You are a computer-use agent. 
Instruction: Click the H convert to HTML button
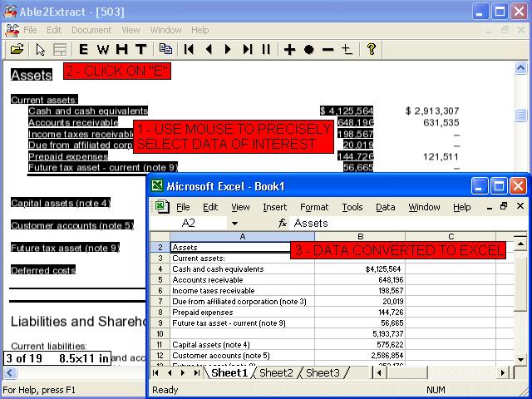point(122,50)
